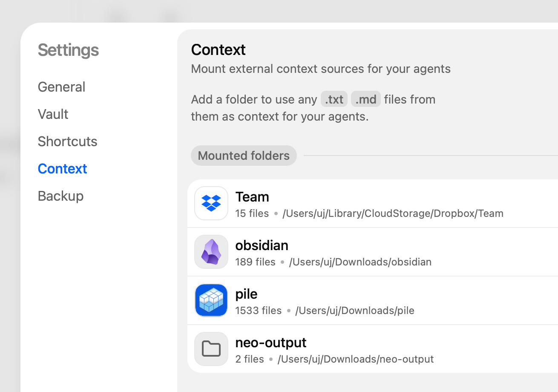Click the .txt file type badge

(334, 99)
